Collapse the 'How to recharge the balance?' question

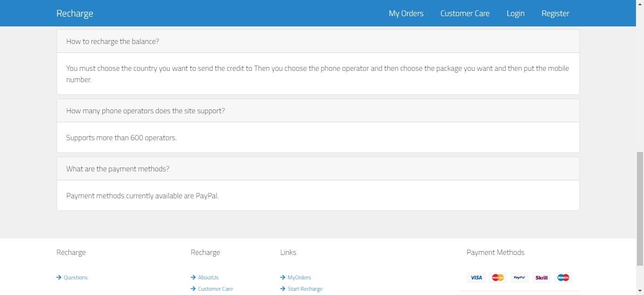(113, 42)
